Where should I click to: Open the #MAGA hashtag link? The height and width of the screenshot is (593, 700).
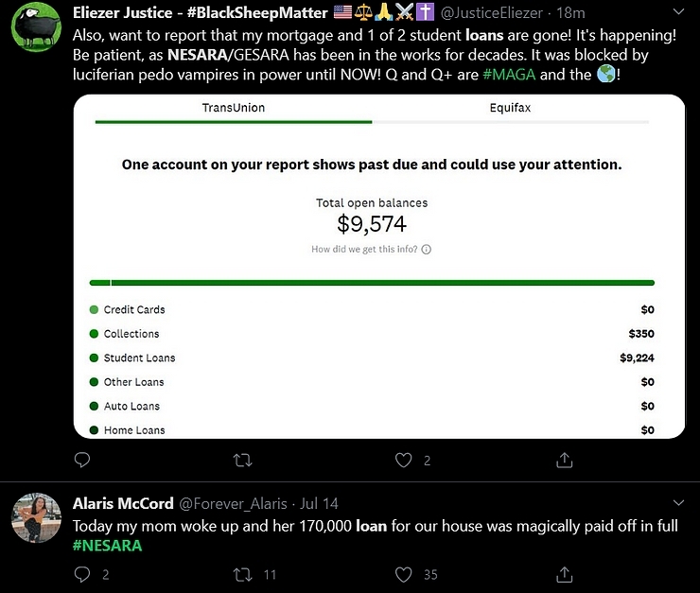(509, 74)
